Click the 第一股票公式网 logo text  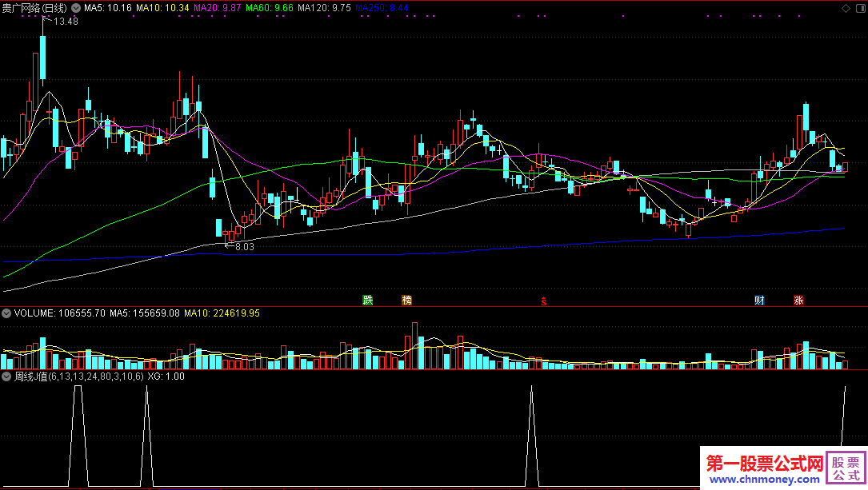(x=765, y=463)
